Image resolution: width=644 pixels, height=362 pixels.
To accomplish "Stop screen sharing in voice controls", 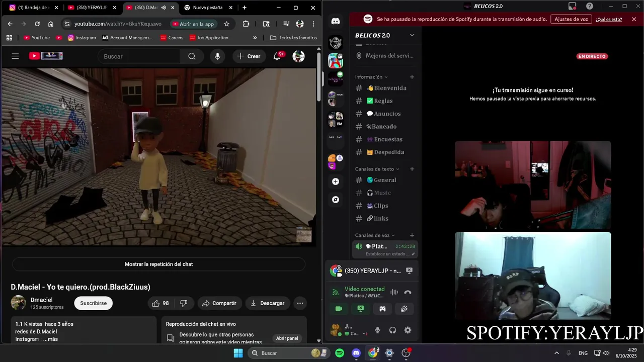I will point(361,309).
